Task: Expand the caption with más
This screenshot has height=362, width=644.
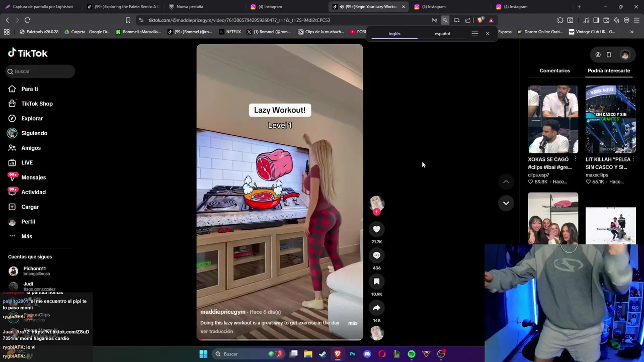Action: [353, 323]
